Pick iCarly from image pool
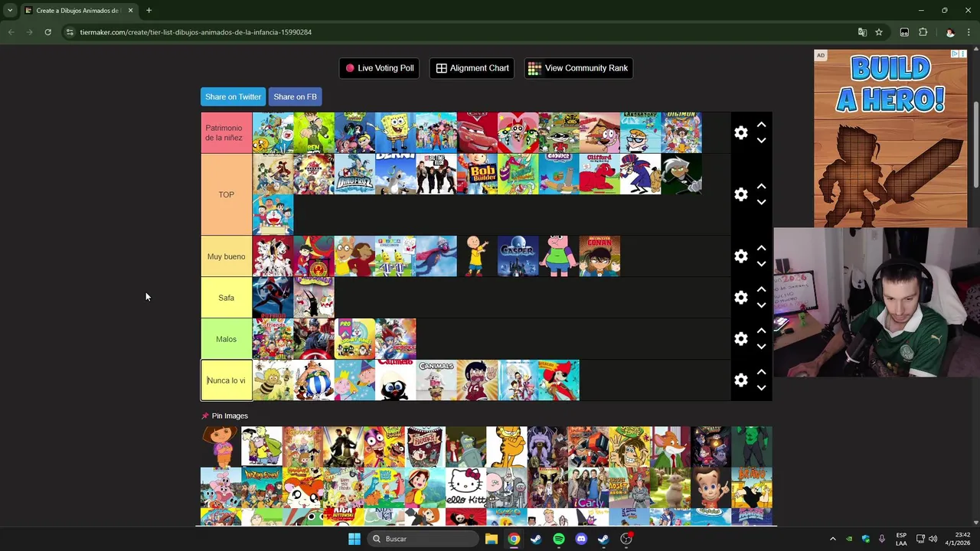 [589, 487]
